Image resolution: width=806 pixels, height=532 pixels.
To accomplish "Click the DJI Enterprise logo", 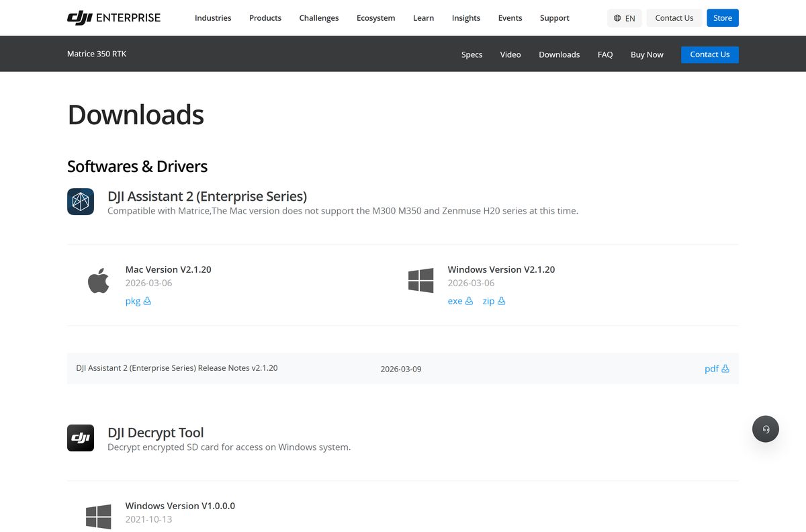I will [x=114, y=17].
